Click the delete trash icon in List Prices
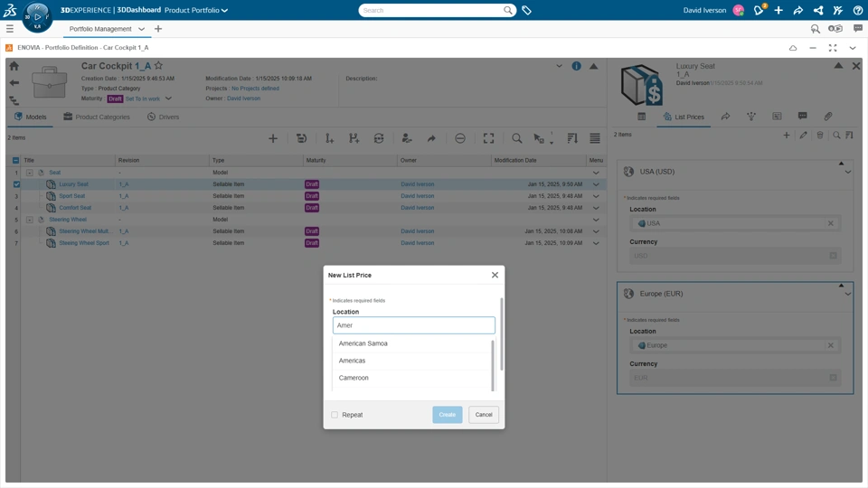 (x=820, y=135)
